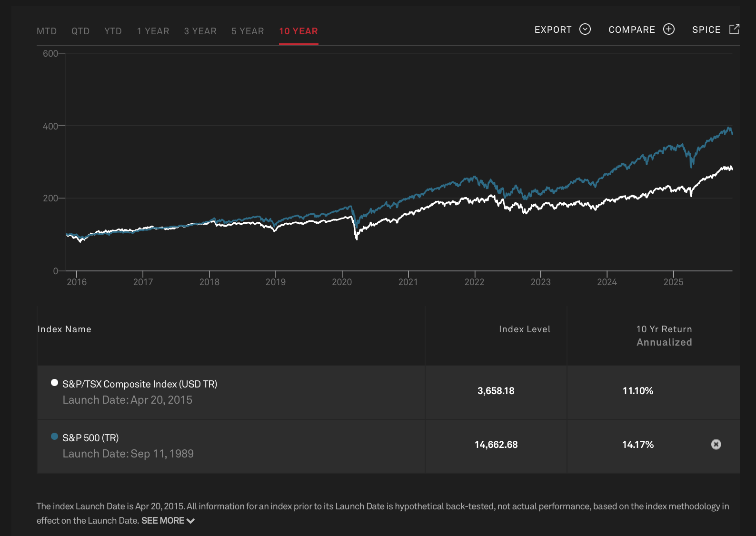The height and width of the screenshot is (536, 756).
Task: Click white dot beside S&P/TSX Composite
Action: coord(54,383)
